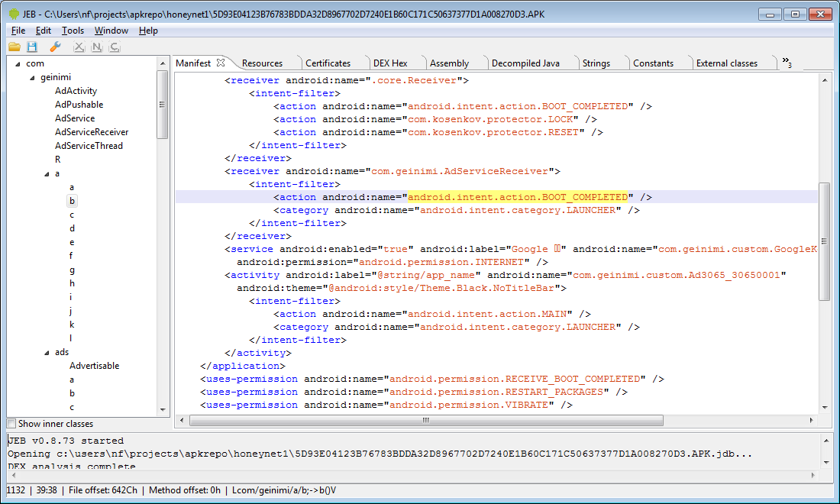Click the X cross-references toolbar icon
This screenshot has height=504, width=840.
78,47
